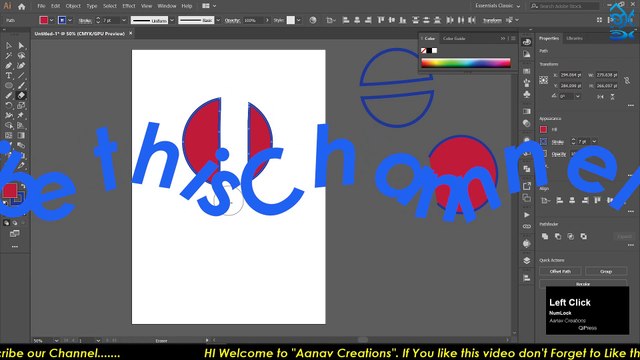
Task: Open the Uniform variable width profile dropdown
Action: 172,20
